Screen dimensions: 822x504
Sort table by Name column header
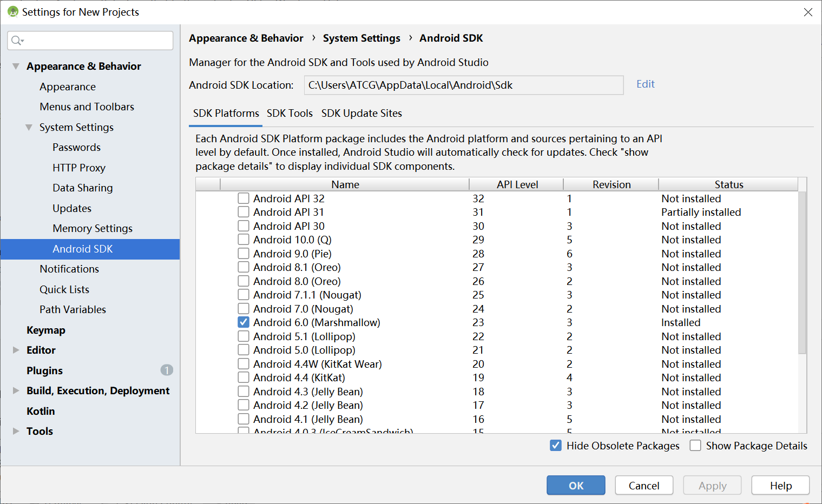tap(345, 184)
